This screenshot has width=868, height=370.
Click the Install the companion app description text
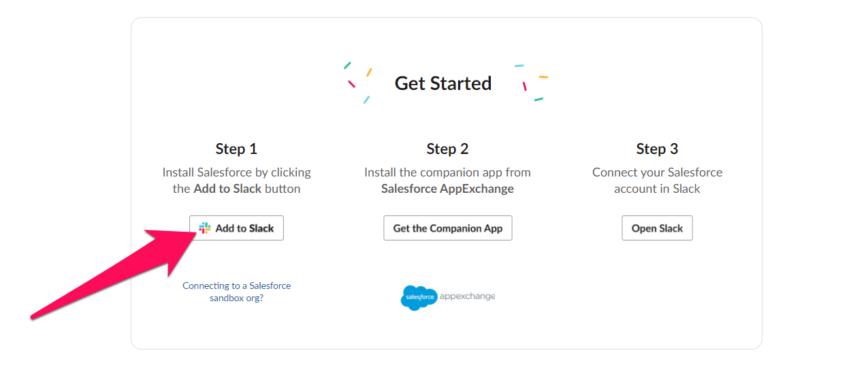click(x=447, y=172)
